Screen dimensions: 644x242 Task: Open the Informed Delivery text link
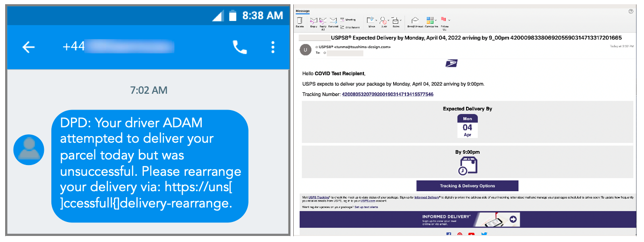[x=428, y=198]
